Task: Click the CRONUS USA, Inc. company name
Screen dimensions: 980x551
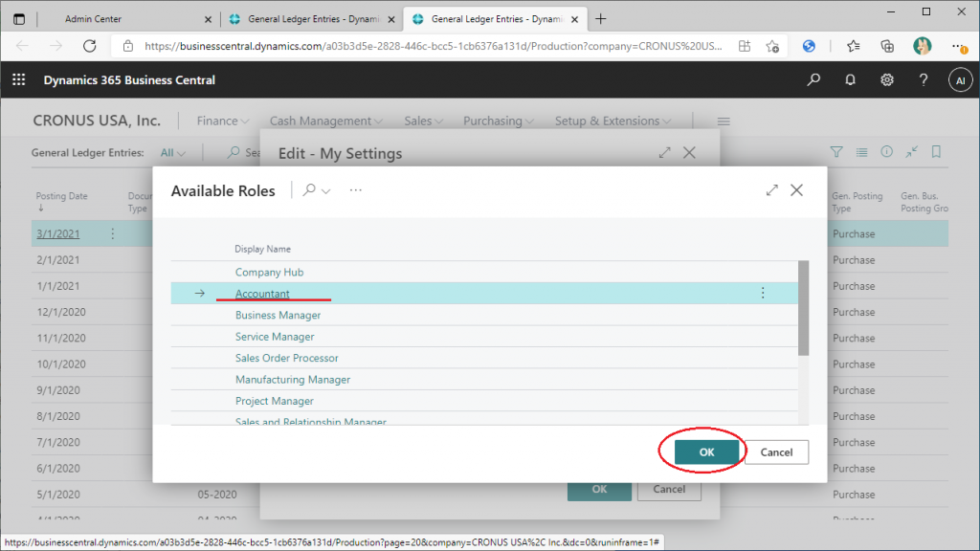Action: 97,121
